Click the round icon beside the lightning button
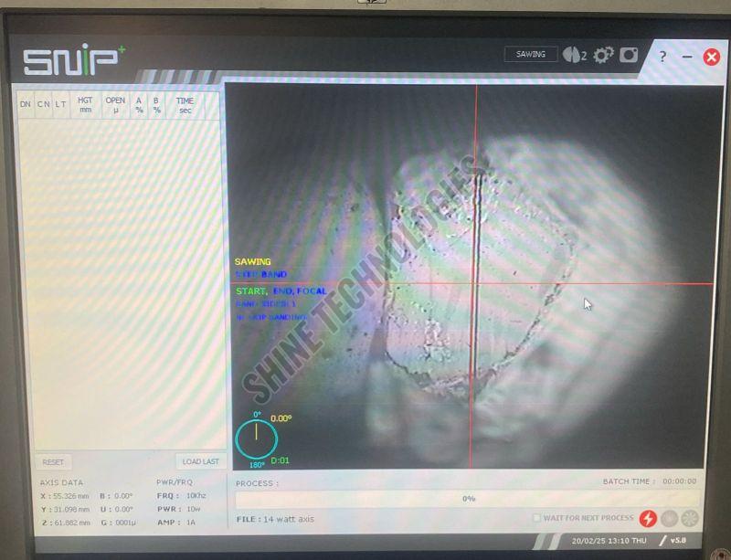The image size is (731, 560). [x=668, y=518]
